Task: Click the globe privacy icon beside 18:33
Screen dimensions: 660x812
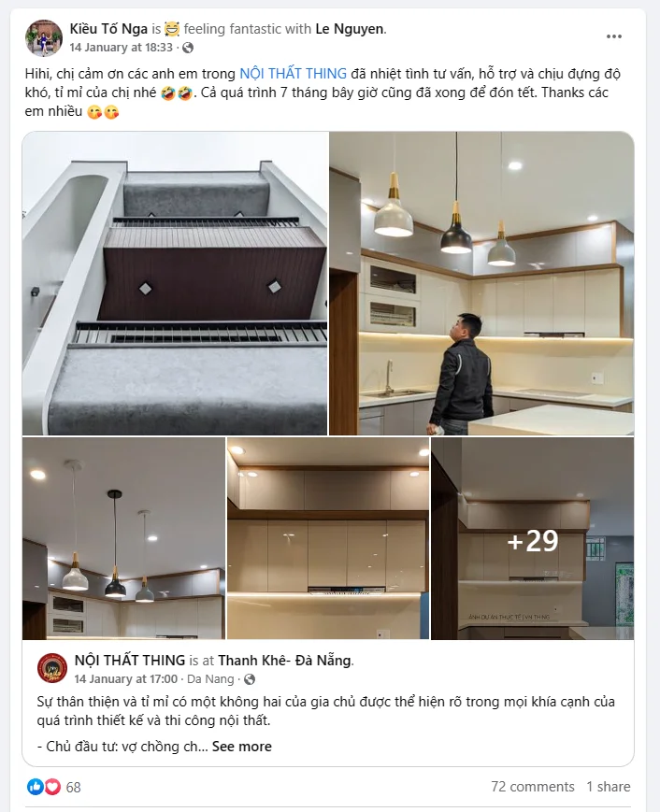Action: (188, 48)
